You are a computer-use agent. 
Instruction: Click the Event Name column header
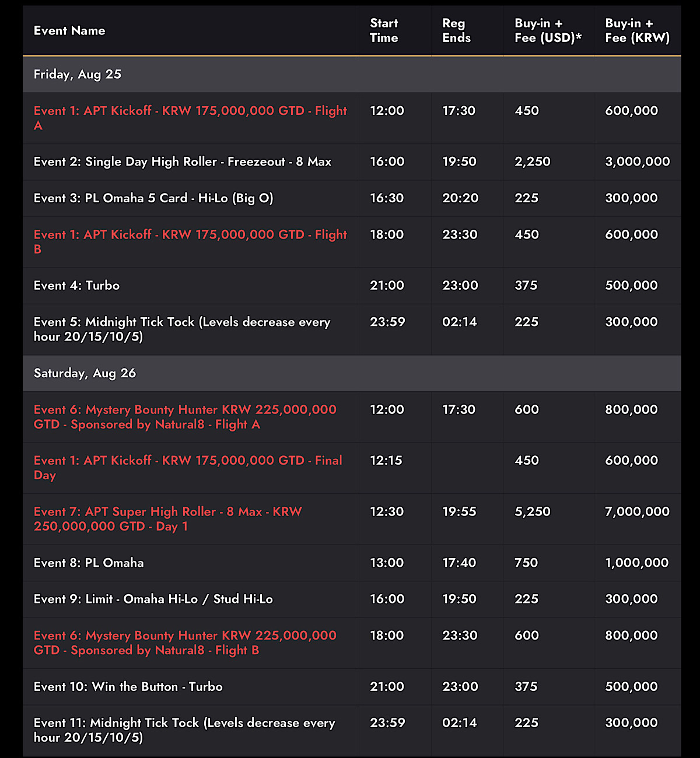[69, 31]
